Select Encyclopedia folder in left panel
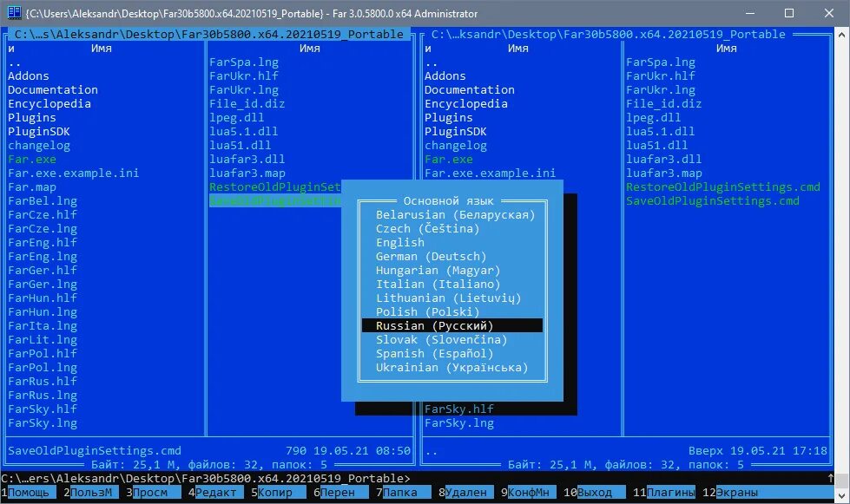Screen dimensions: 850x504 49,104
